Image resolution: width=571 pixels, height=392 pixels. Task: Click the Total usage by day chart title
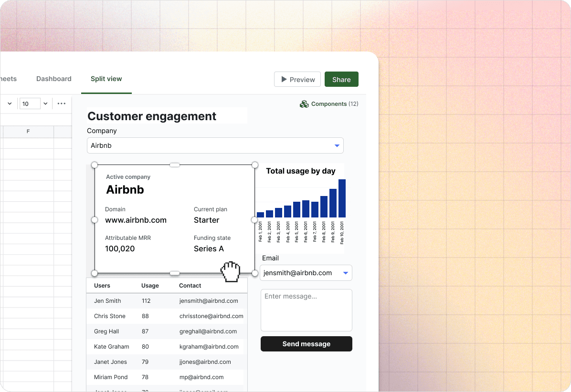pos(300,171)
